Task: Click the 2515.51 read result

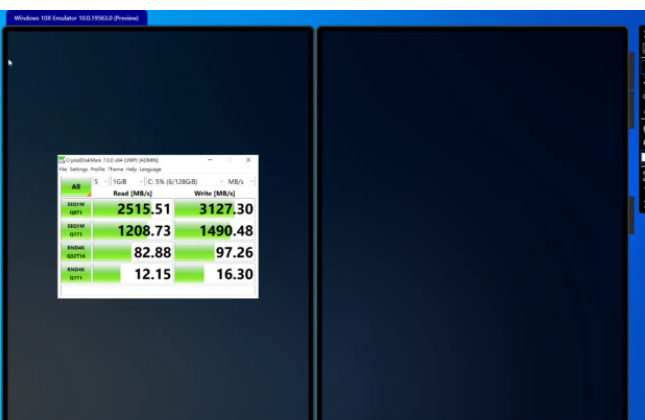Action: point(132,209)
